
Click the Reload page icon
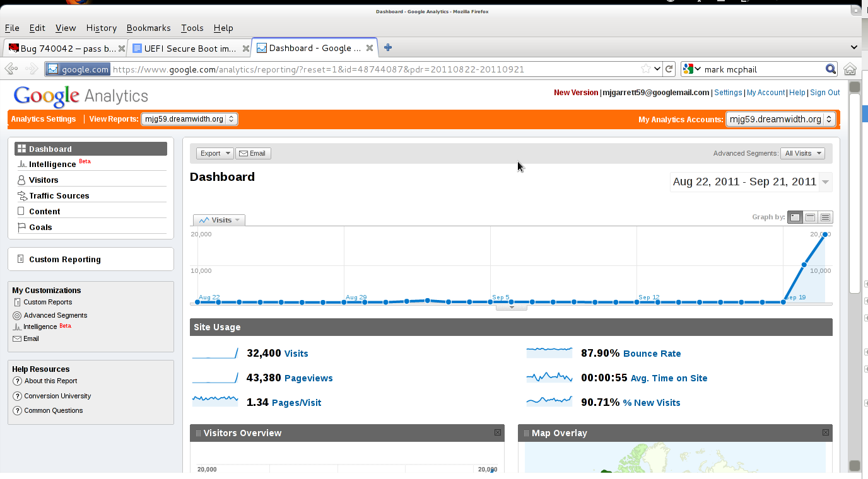[x=669, y=69]
